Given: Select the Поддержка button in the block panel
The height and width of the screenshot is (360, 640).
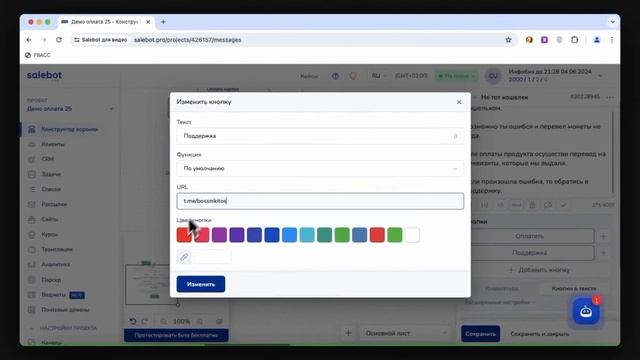Looking at the screenshot, I should 529,253.
